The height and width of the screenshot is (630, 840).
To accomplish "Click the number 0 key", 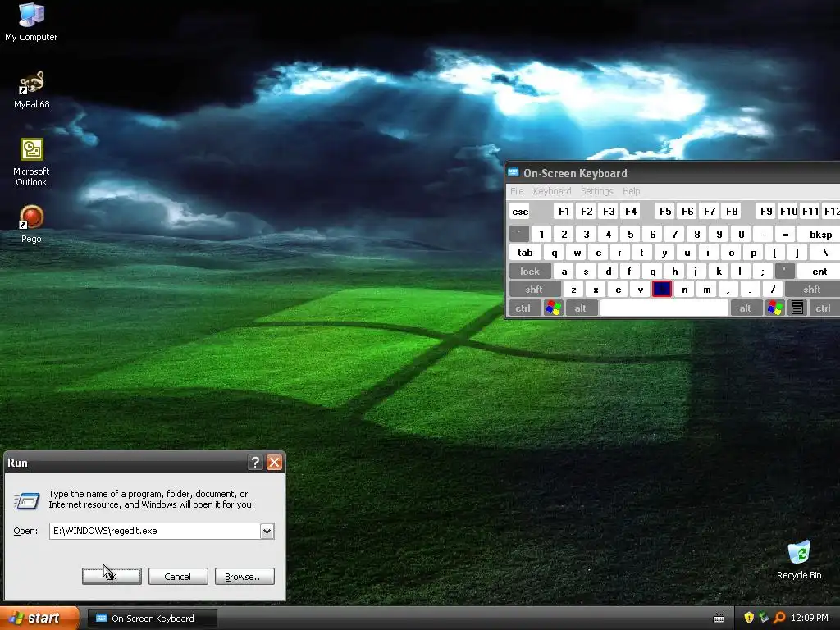I will (741, 234).
